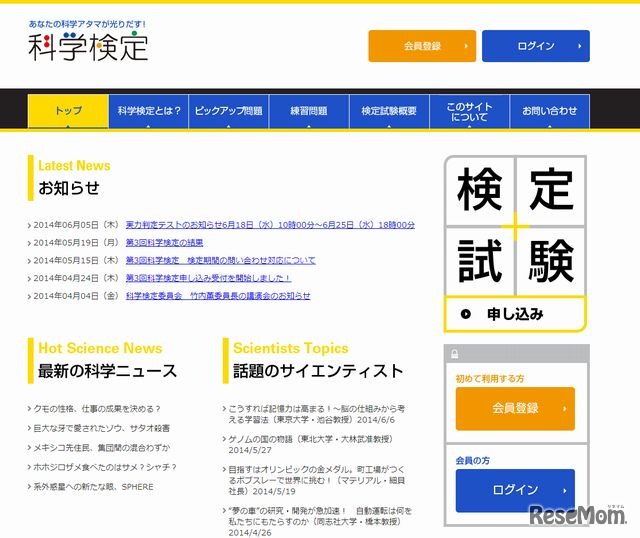Select the トップ navigation tab
This screenshot has width=640, height=538.
click(68, 111)
